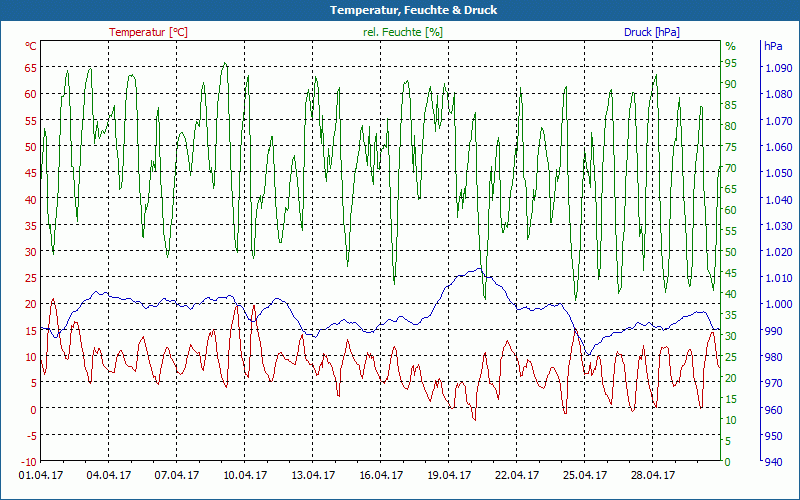Click 990 on the blue pressure axis

pyautogui.click(x=773, y=331)
